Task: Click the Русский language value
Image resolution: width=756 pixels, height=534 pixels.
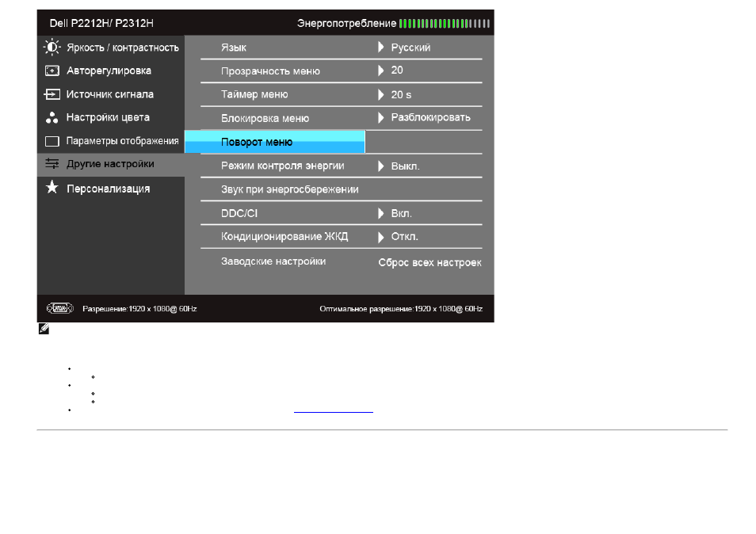Action: pyautogui.click(x=410, y=48)
